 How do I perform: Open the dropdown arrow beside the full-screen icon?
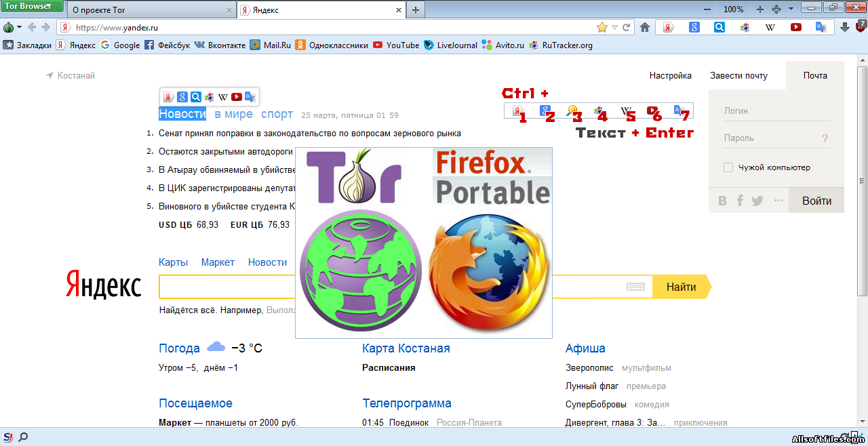coord(791,9)
